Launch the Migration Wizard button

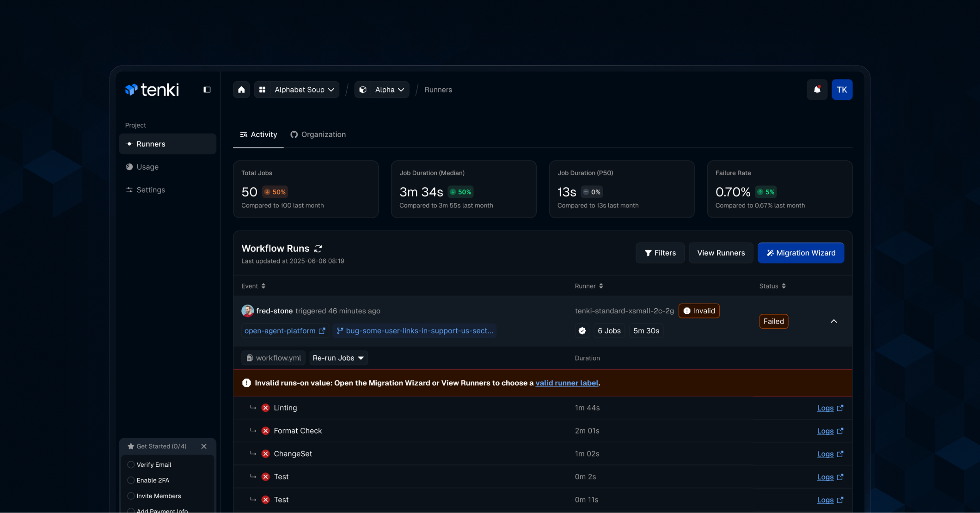801,253
